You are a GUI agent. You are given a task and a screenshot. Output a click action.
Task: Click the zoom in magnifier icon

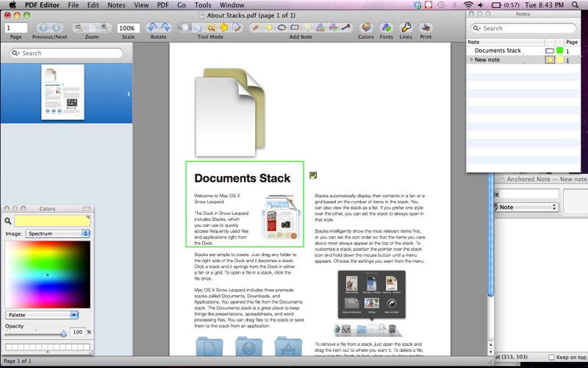click(104, 27)
